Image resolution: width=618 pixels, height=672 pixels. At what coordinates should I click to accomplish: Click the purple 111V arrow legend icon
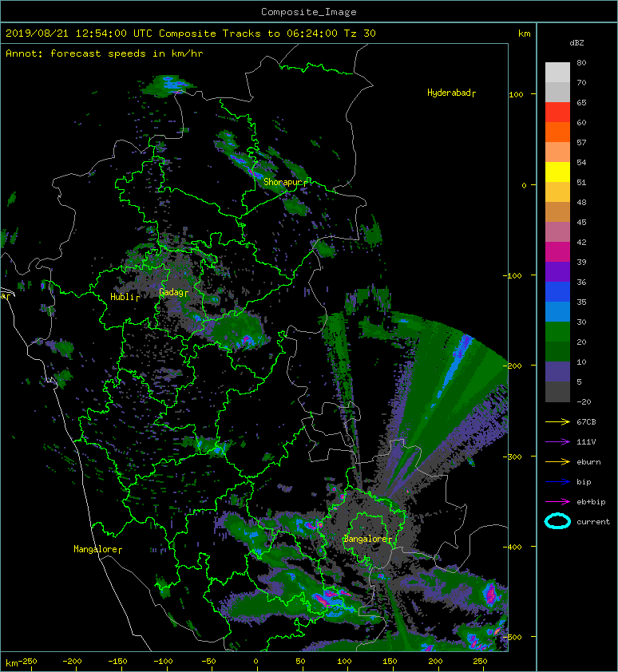[557, 442]
